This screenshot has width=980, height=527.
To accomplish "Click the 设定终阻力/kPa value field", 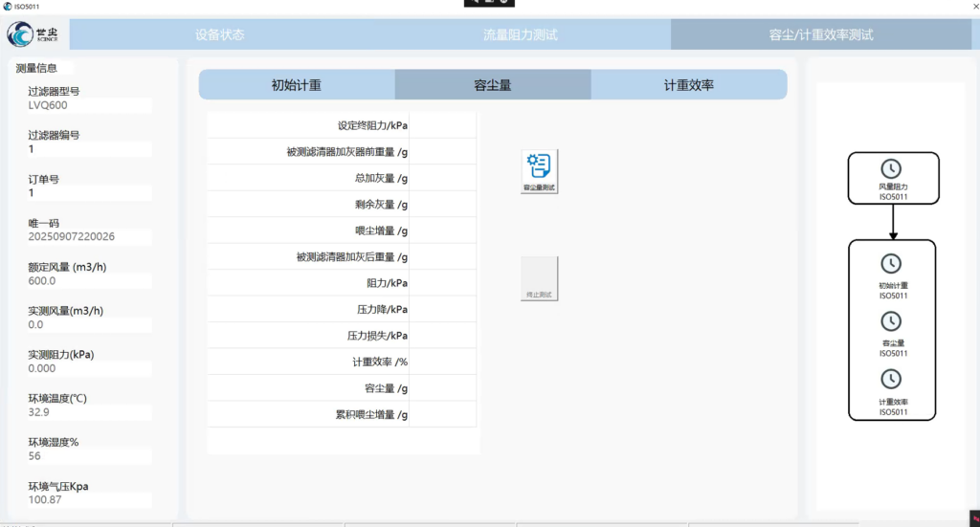I will click(x=442, y=125).
